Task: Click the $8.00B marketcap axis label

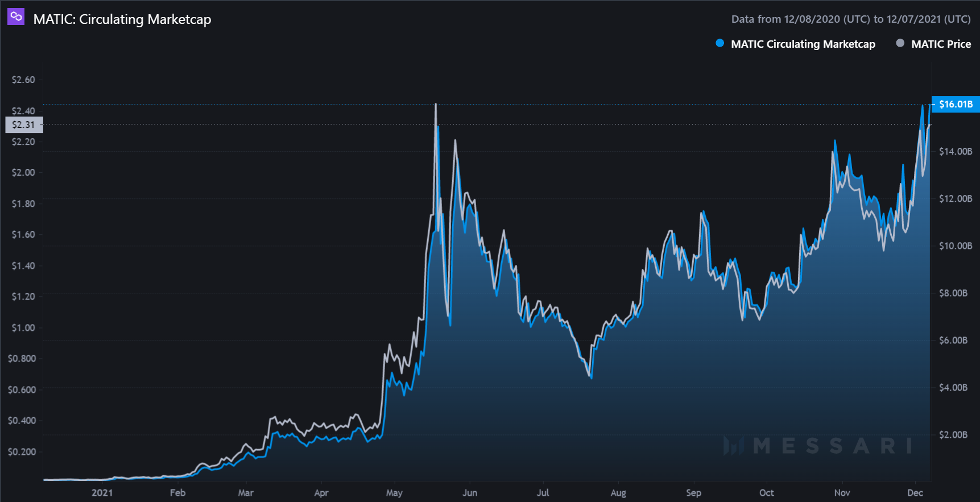Action: pos(953,293)
